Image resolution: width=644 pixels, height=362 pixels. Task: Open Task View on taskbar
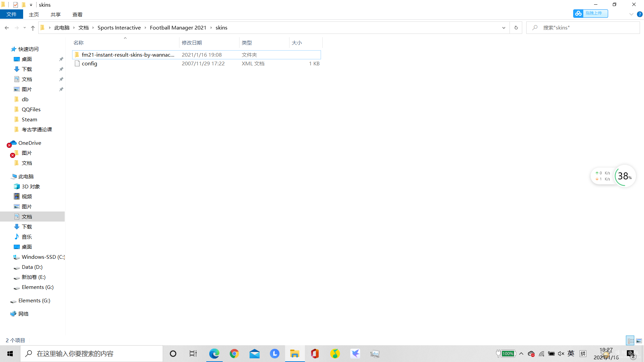point(193,354)
